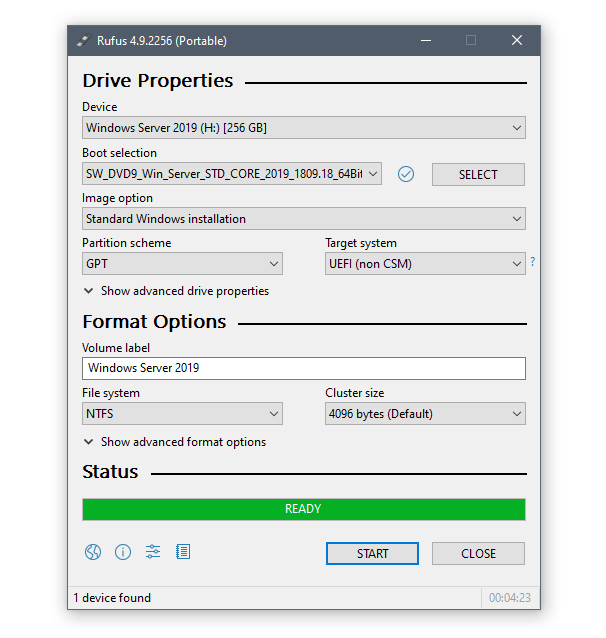Open the Cluster size dropdown
The image size is (606, 638).
point(425,414)
